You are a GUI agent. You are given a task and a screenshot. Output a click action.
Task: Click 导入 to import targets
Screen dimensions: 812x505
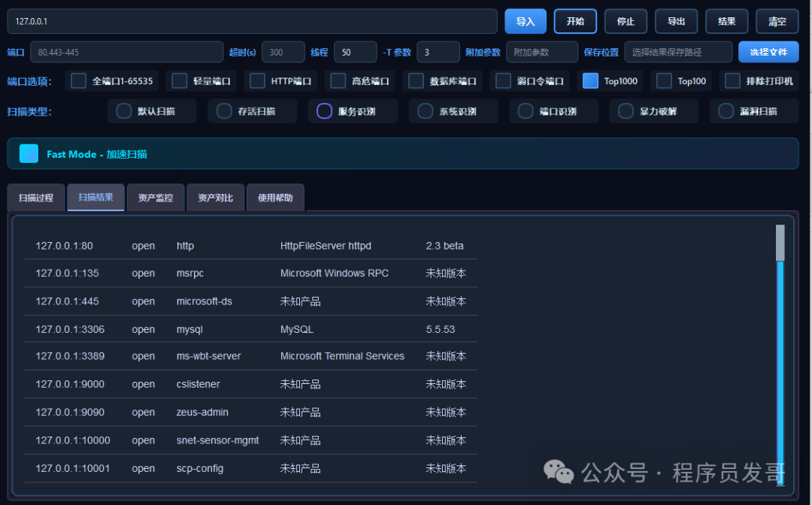tap(526, 21)
